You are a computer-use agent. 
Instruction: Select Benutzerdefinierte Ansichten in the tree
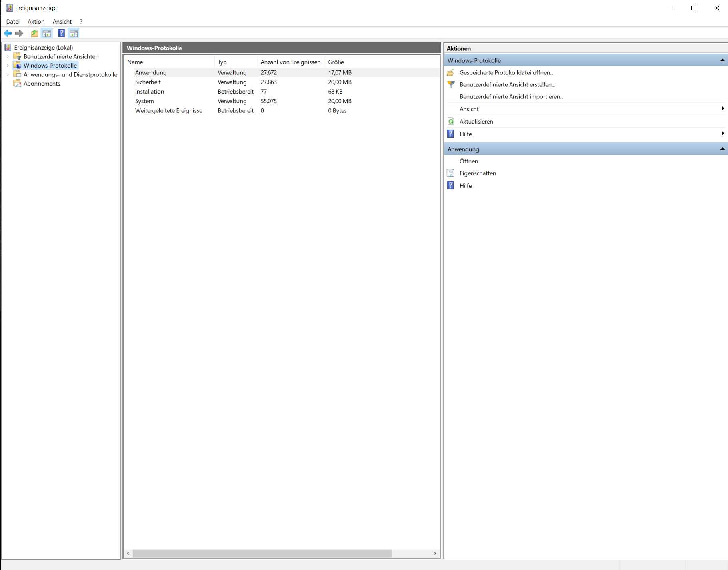click(x=61, y=56)
